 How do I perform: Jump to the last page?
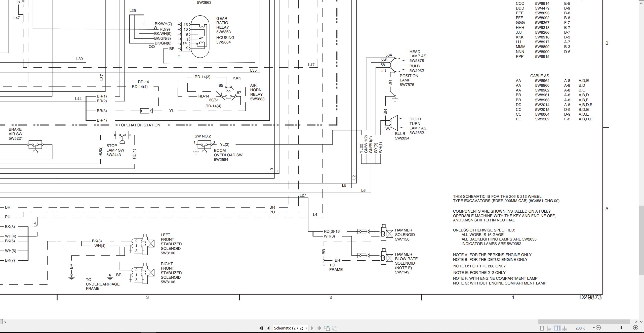point(319,328)
